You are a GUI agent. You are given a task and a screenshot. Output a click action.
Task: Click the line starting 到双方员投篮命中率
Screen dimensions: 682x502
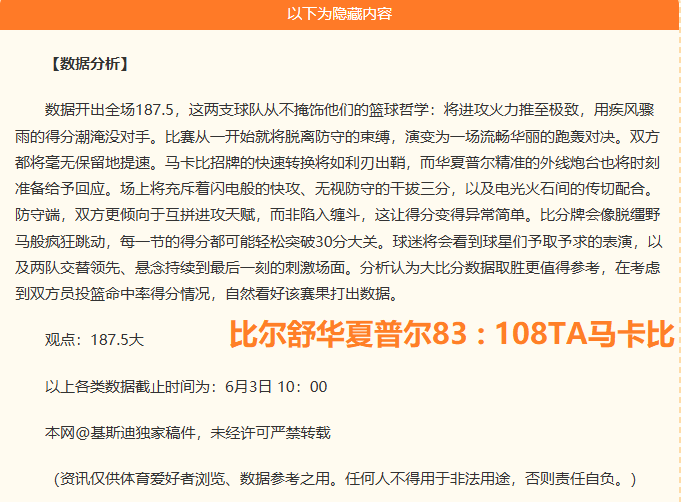point(207,294)
